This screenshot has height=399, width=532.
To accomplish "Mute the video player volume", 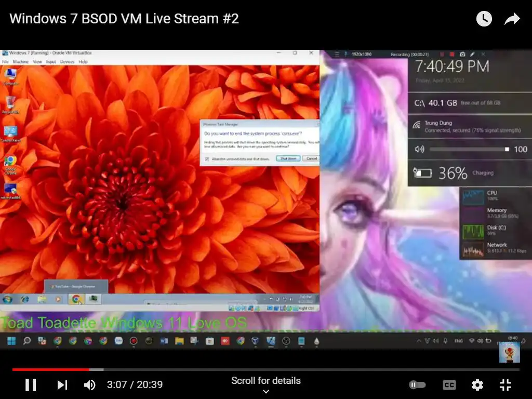I will click(x=89, y=385).
